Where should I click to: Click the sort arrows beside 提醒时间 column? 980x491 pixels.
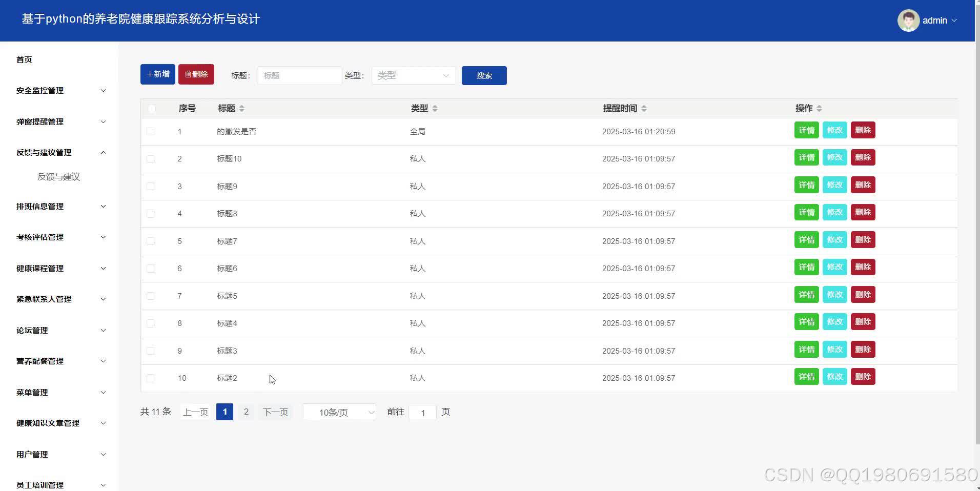644,108
